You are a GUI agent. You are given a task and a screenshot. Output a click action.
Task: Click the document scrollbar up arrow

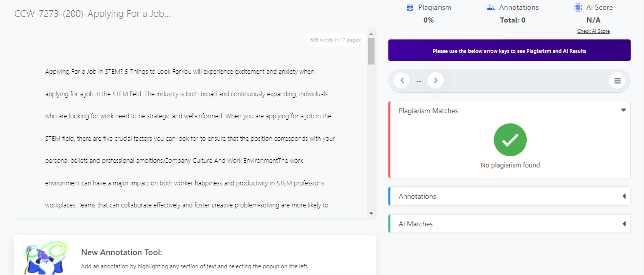(x=371, y=33)
